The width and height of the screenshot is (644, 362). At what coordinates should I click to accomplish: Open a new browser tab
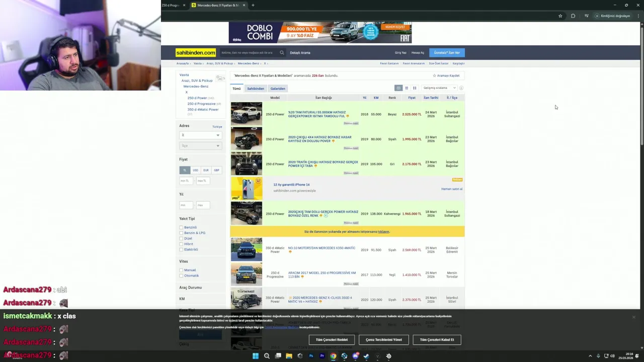coord(253,5)
